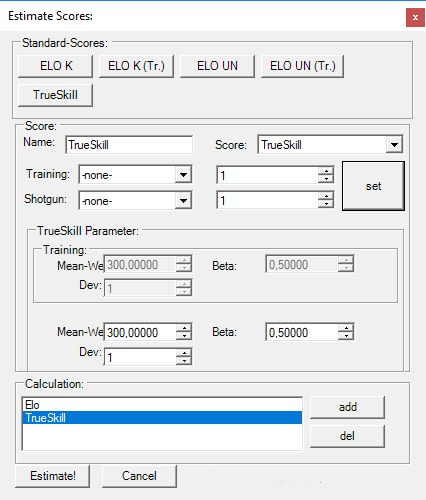The image size is (426, 500).
Task: Increase the Shotgun count spinner
Action: click(326, 196)
